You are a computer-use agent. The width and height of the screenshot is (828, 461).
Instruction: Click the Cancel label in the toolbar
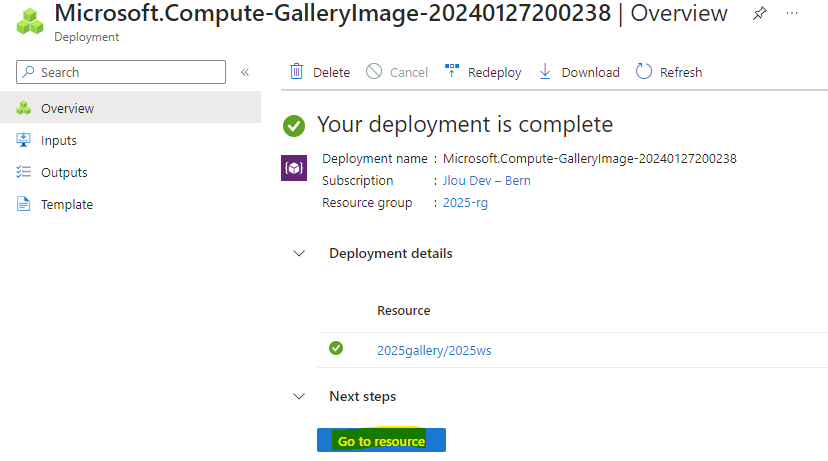(409, 72)
